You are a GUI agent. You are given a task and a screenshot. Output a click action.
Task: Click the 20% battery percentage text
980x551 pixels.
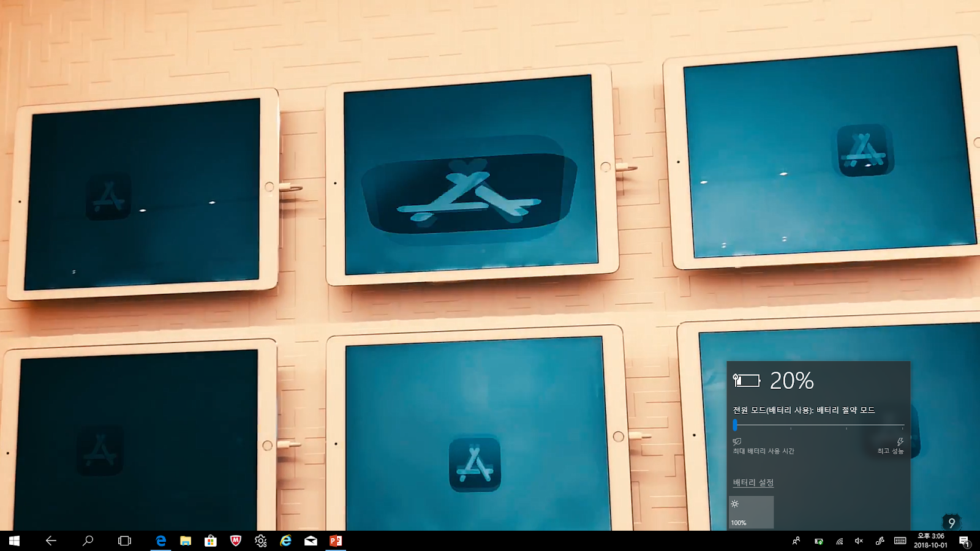(x=792, y=381)
